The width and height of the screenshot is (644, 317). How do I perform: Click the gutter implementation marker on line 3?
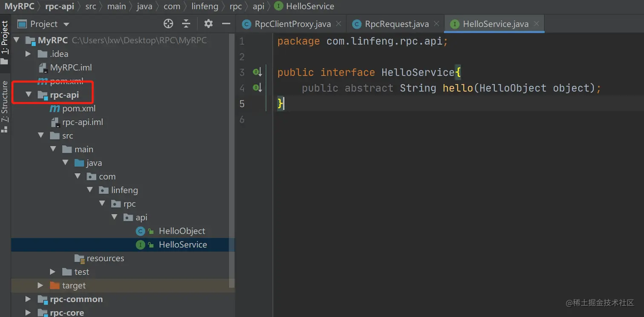tap(257, 72)
